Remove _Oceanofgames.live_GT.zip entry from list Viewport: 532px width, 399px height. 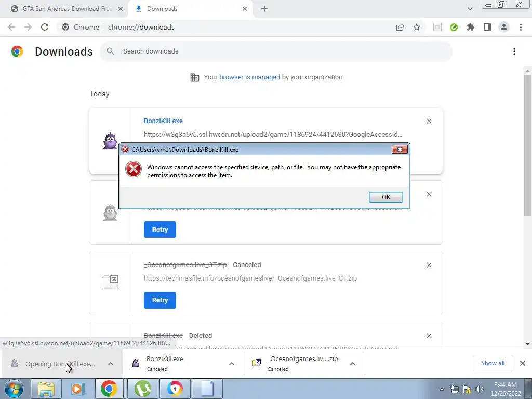[x=429, y=265]
